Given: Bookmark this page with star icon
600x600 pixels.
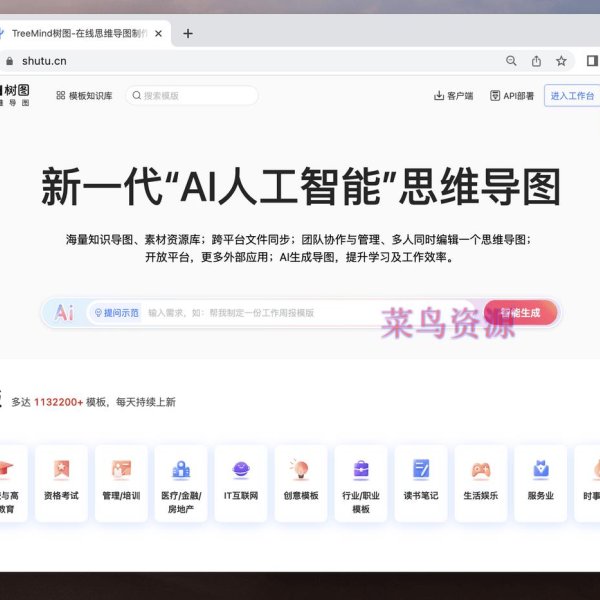Looking at the screenshot, I should [561, 61].
